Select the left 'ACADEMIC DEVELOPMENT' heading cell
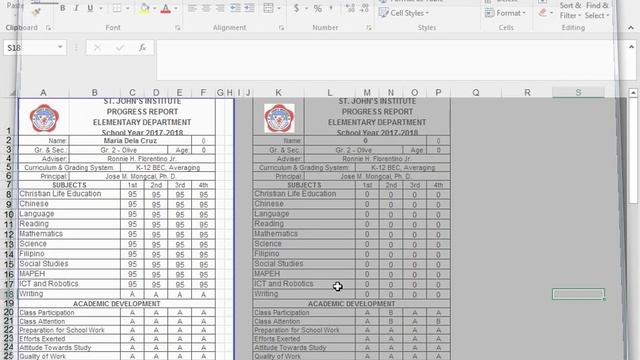This screenshot has width=640, height=360. (x=117, y=304)
